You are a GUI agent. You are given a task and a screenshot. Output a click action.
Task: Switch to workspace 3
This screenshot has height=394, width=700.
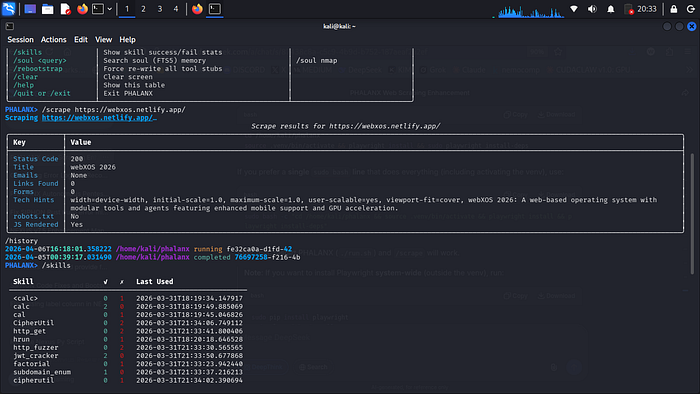click(x=160, y=9)
